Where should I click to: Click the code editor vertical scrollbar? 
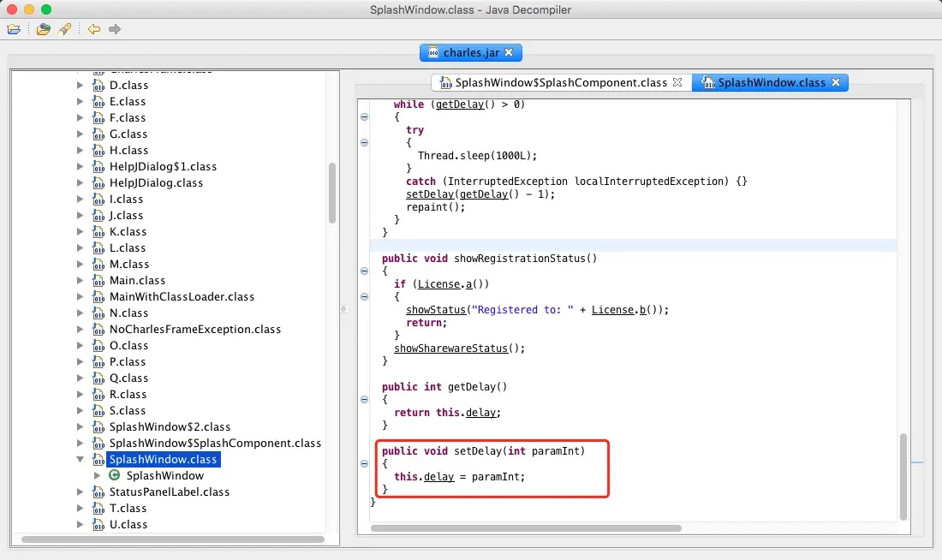[903, 476]
